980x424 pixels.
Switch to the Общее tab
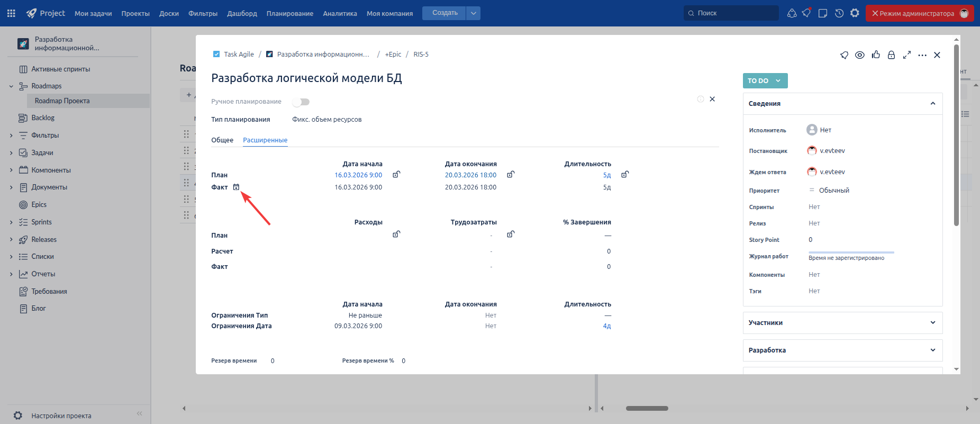click(x=222, y=140)
